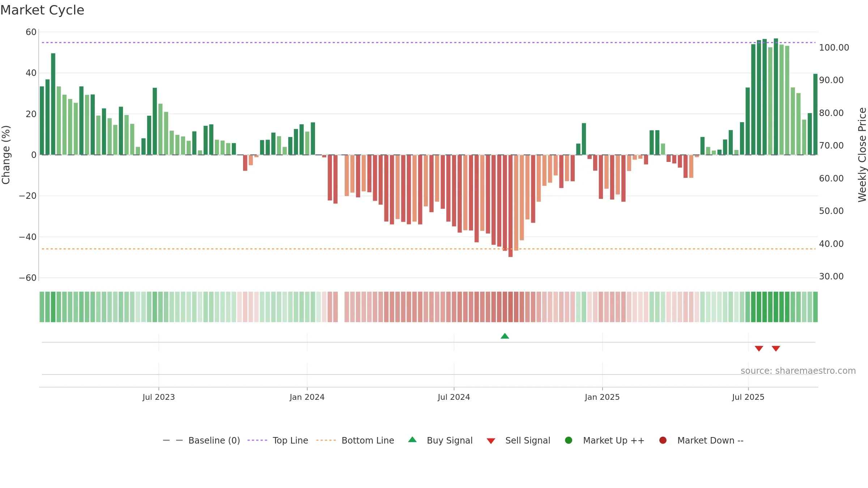The image size is (868, 488).
Task: Click the orange dotted Bottom Line on the chart
Action: [429, 249]
